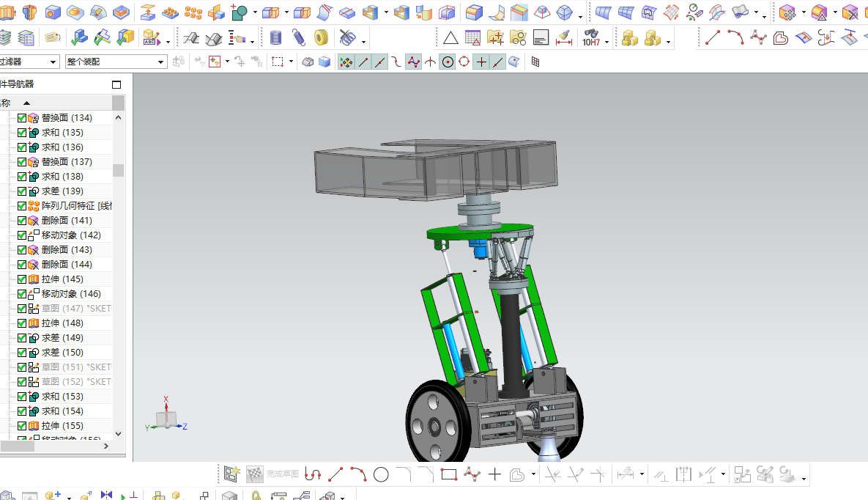Expand the Move Face dropdown arrow

804,12
